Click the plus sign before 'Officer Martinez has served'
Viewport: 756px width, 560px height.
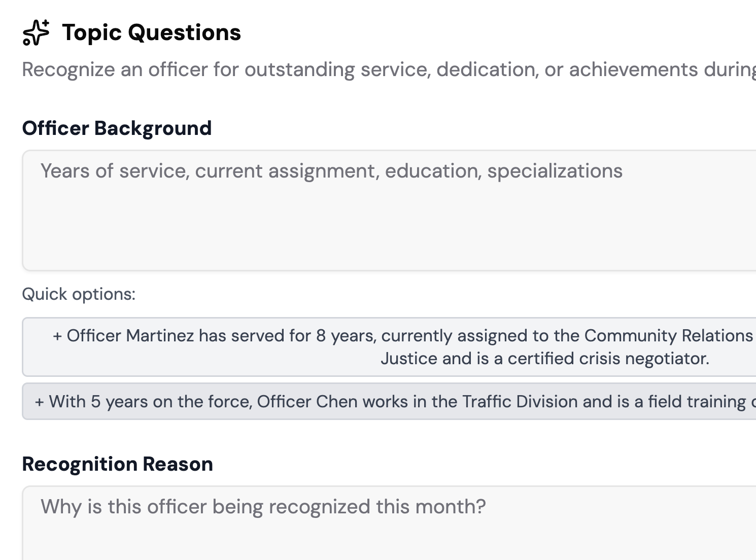[56, 336]
